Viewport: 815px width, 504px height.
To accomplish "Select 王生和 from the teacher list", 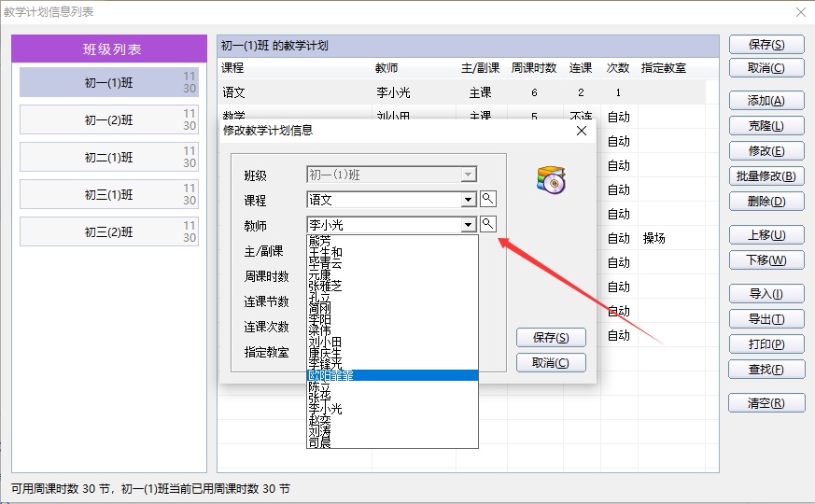I will (x=325, y=252).
